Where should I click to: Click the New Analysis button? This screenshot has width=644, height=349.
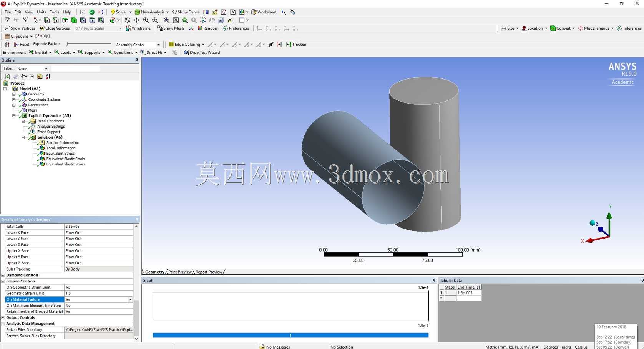(151, 12)
